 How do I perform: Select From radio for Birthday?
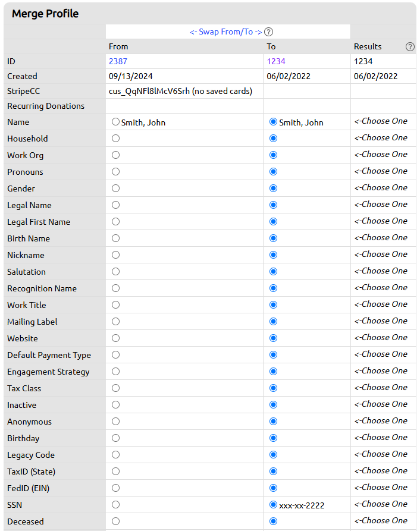(x=116, y=438)
